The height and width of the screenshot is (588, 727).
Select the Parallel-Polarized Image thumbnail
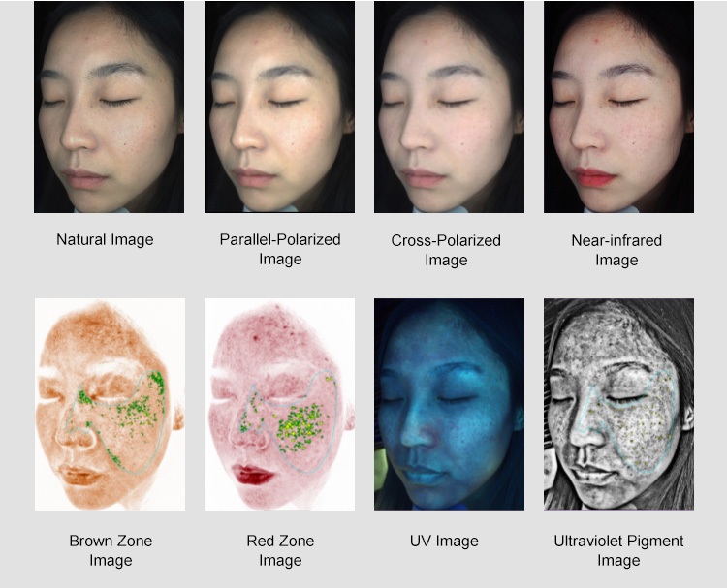[x=279, y=107]
